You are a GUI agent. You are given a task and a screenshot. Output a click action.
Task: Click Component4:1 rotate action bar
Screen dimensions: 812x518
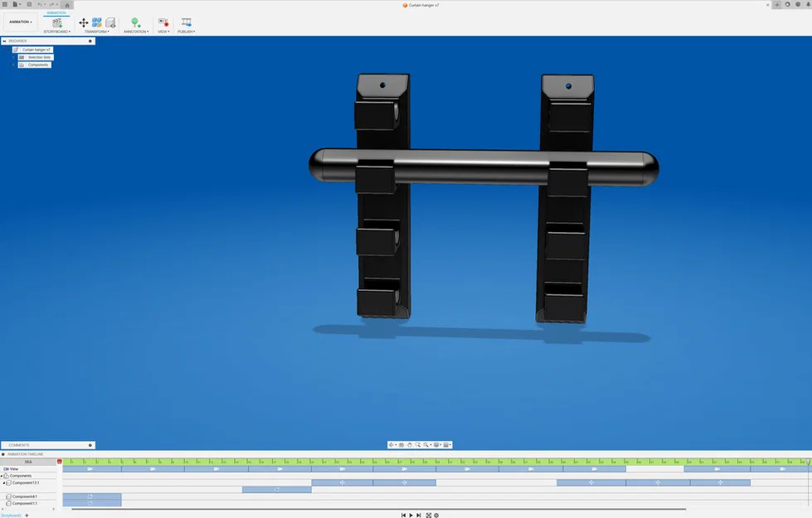[92, 496]
